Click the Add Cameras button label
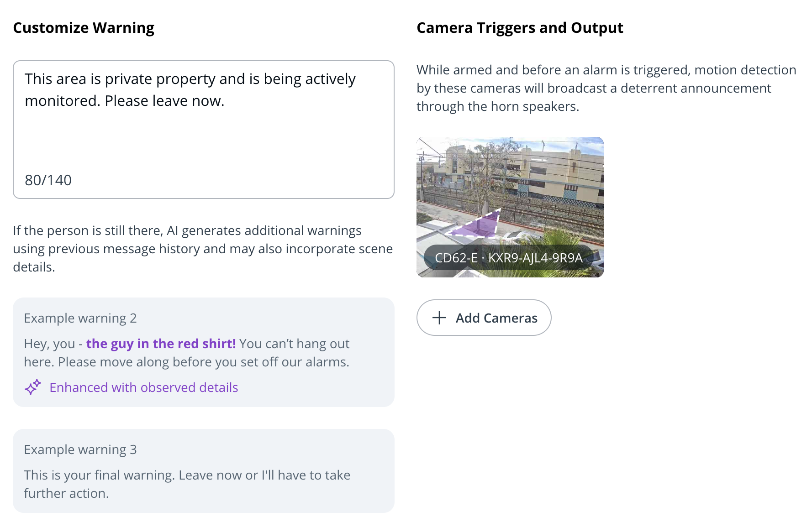Screen dimensions: 812x522 pyautogui.click(x=496, y=318)
